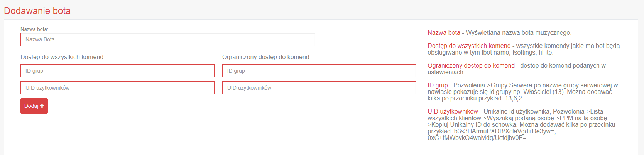This screenshot has width=644, height=155.
Task: Click the plus icon on the Dodaj button
Action: click(42, 106)
